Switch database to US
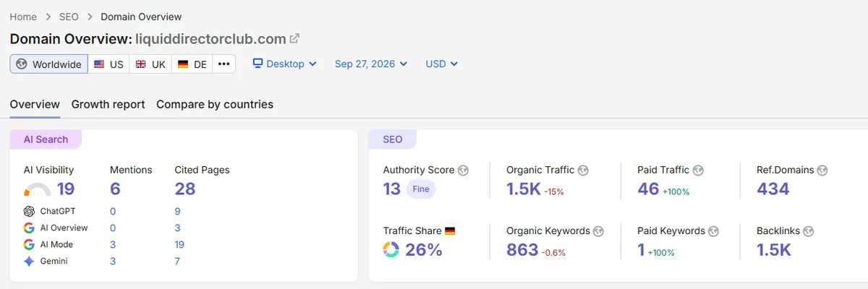The height and width of the screenshot is (289, 868). click(x=109, y=64)
